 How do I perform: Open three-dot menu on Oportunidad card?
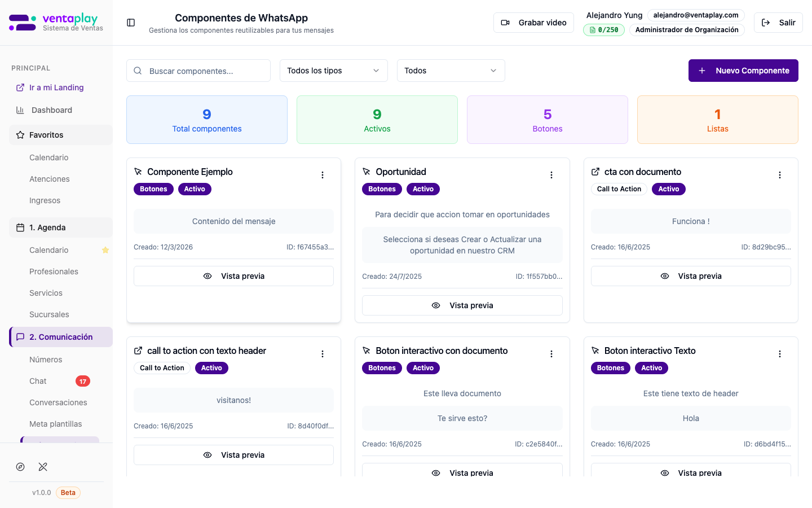coord(551,175)
